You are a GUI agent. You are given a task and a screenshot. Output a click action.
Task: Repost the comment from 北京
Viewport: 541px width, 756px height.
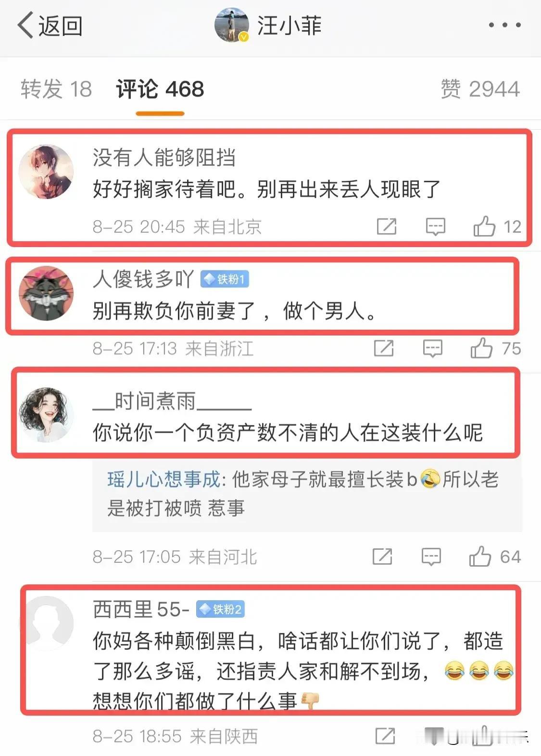(x=387, y=226)
